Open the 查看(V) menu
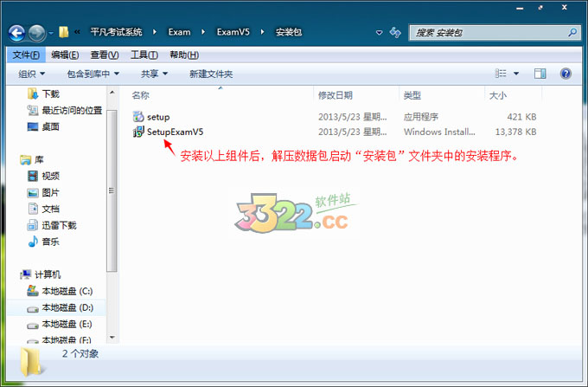Image resolution: width=588 pixels, height=387 pixels. 105,55
